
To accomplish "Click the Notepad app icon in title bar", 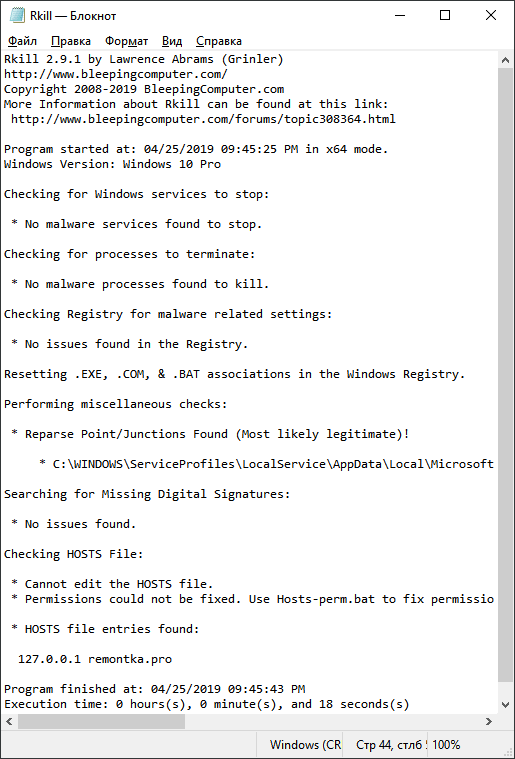I will point(16,15).
